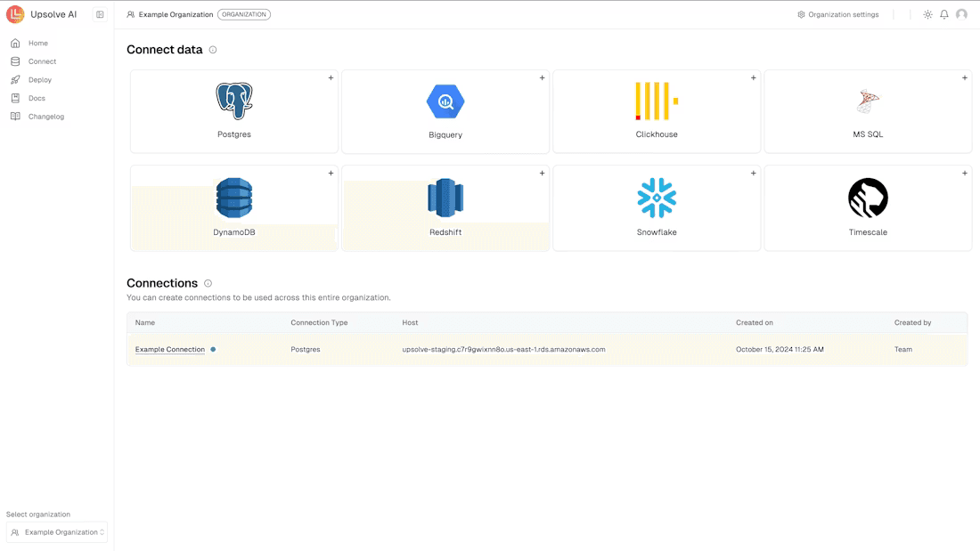This screenshot has width=980, height=551.
Task: Click the ORGANIZATION badge
Action: tap(244, 14)
